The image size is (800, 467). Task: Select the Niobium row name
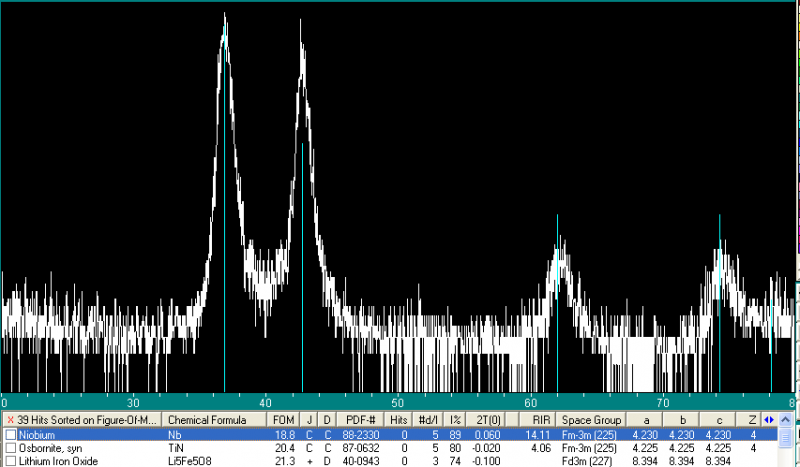point(36,435)
